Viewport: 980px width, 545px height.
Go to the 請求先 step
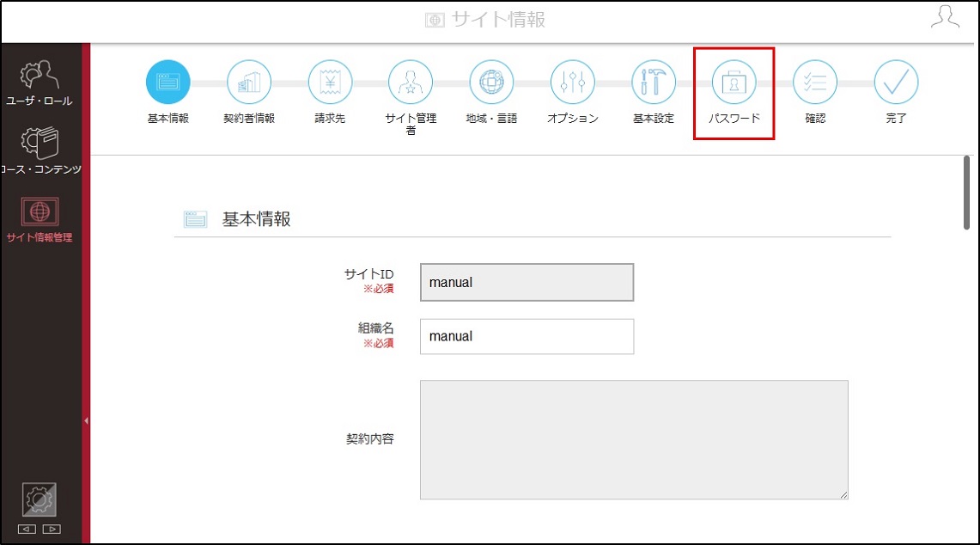tap(330, 82)
